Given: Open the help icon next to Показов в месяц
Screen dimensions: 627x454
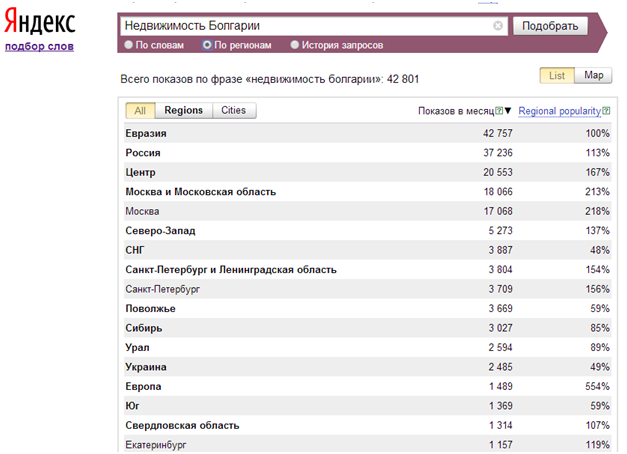Looking at the screenshot, I should pyautogui.click(x=499, y=110).
